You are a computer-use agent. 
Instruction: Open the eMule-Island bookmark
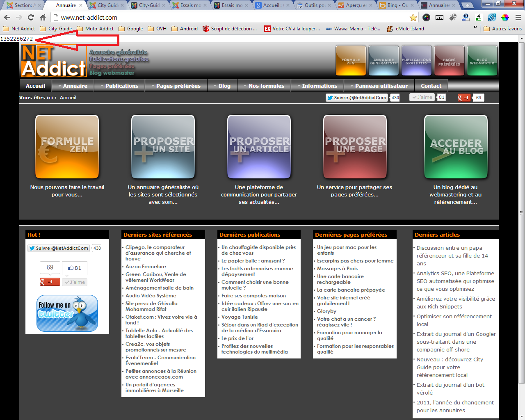[405, 29]
